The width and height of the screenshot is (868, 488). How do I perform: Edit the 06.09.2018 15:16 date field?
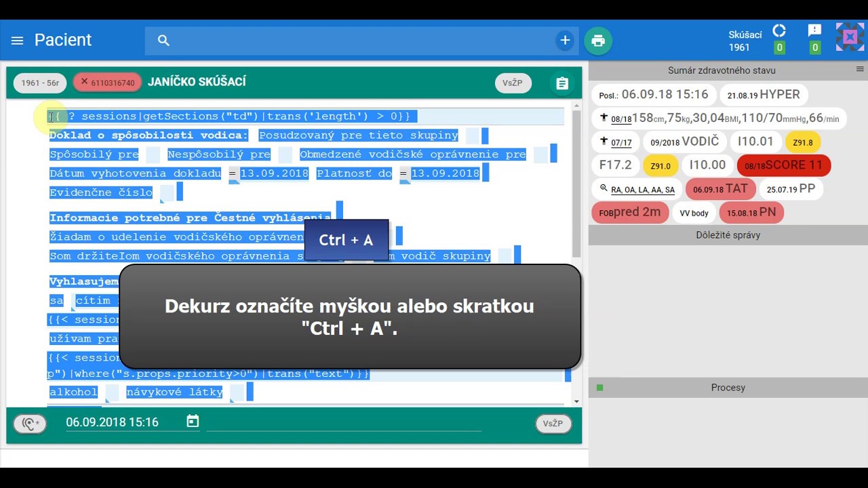pos(113,422)
